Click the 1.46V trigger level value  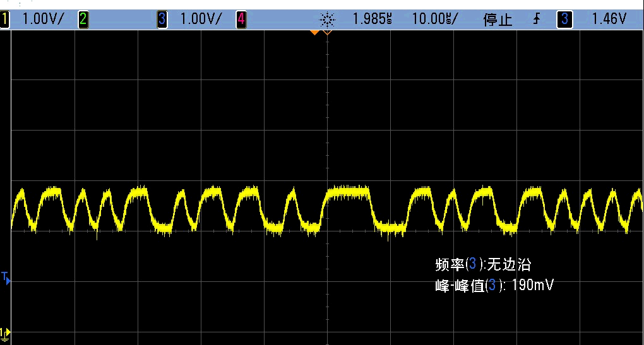[x=609, y=19]
